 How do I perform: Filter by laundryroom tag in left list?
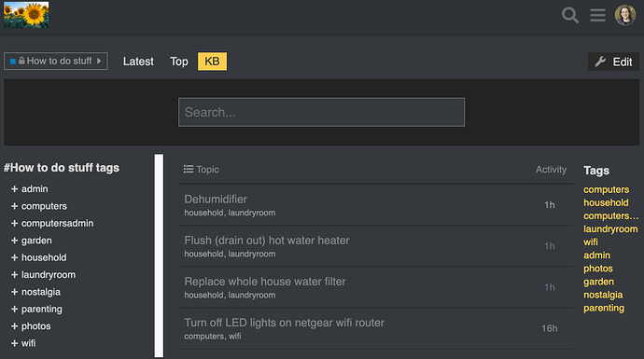(49, 275)
